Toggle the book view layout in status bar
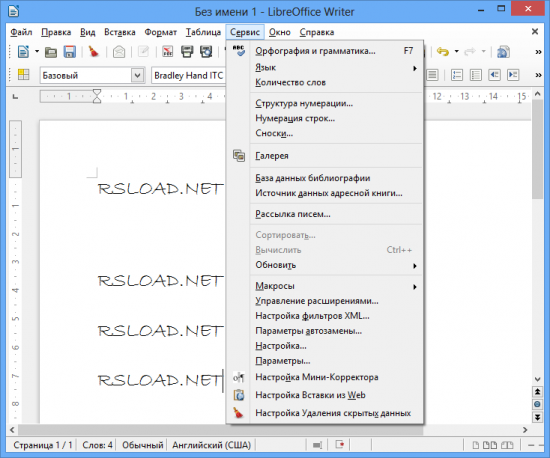The height and width of the screenshot is (458, 550). (x=507, y=445)
